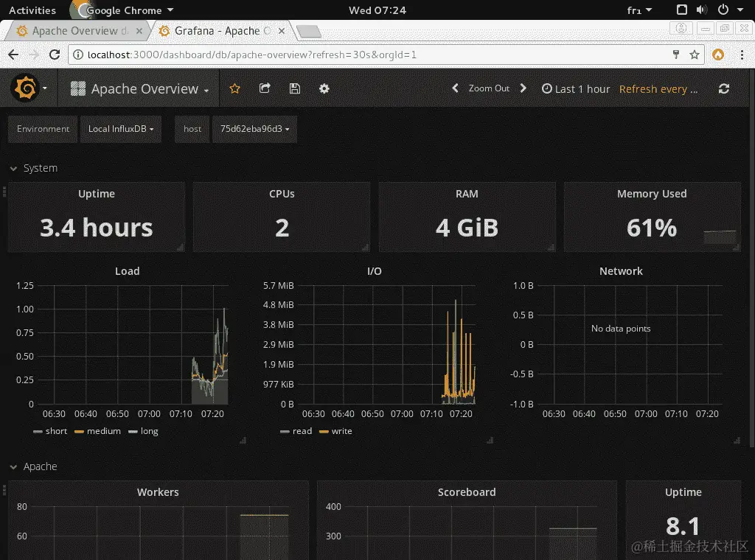Save the dashboard with floppy disk icon
This screenshot has width=755, height=560.
coord(295,88)
